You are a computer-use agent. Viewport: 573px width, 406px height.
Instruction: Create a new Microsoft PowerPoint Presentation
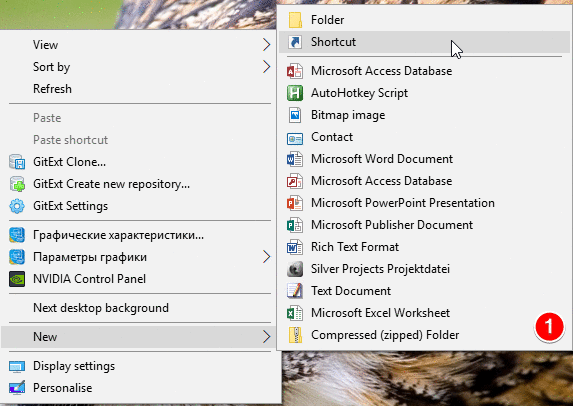click(424, 203)
